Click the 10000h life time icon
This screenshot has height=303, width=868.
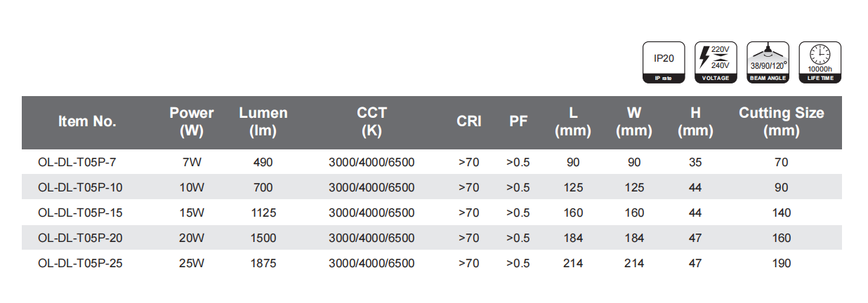click(x=820, y=62)
